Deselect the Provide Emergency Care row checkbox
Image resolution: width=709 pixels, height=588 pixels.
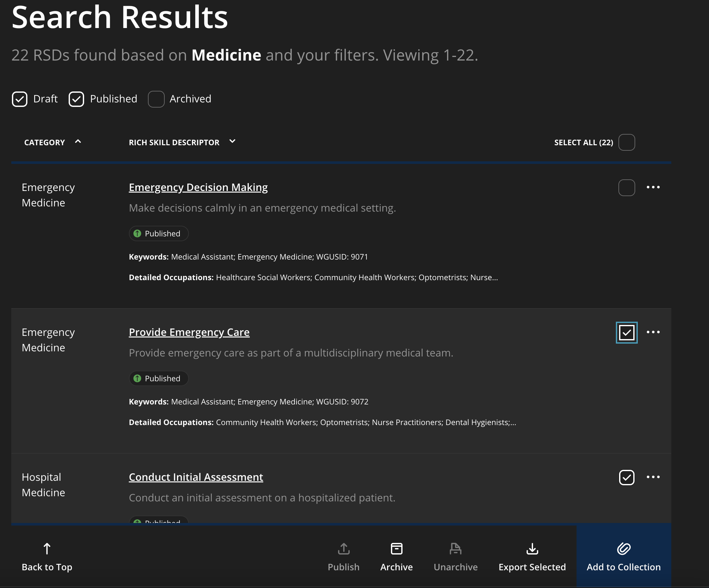626,333
